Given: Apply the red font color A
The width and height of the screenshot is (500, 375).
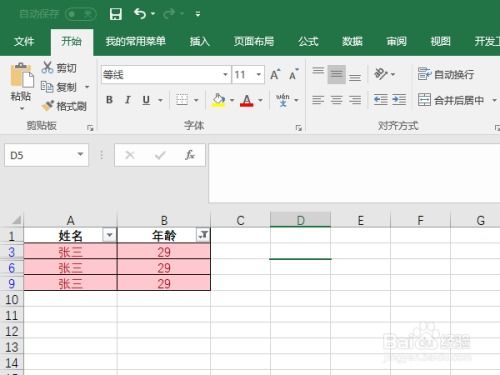Looking at the screenshot, I should (247, 100).
